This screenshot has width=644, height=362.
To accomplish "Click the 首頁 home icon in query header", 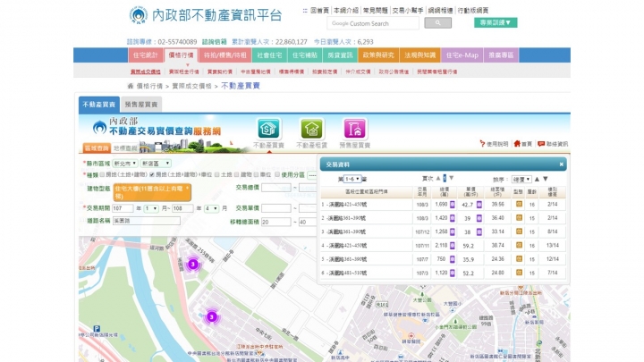I will (x=517, y=144).
